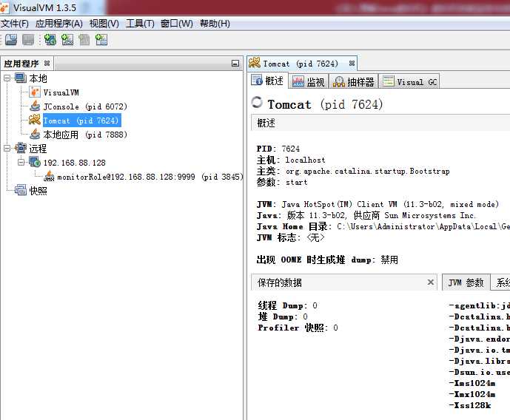Select the JVM 参数 tab
This screenshot has width=510, height=420.
(466, 282)
